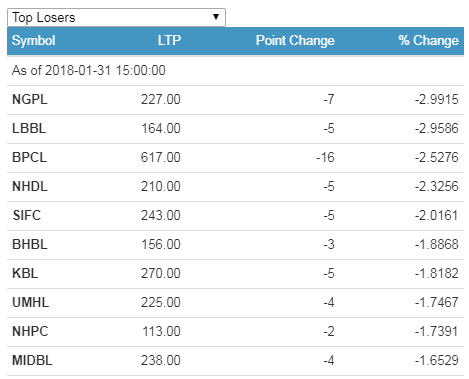Click the % Change column header
This screenshot has height=379, width=469.
click(x=428, y=41)
